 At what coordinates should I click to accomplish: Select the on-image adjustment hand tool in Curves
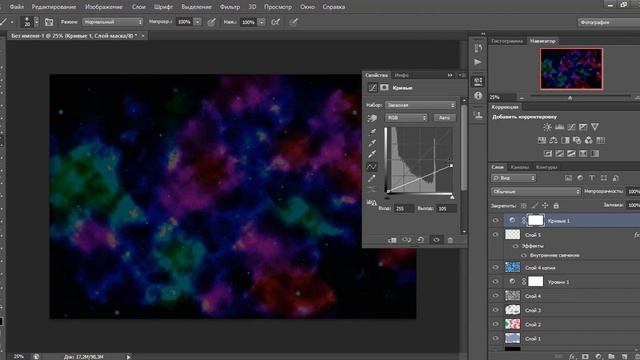click(372, 118)
